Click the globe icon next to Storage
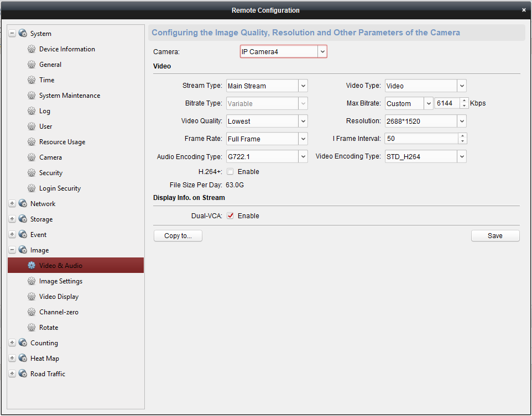The width and height of the screenshot is (532, 416). (23, 219)
